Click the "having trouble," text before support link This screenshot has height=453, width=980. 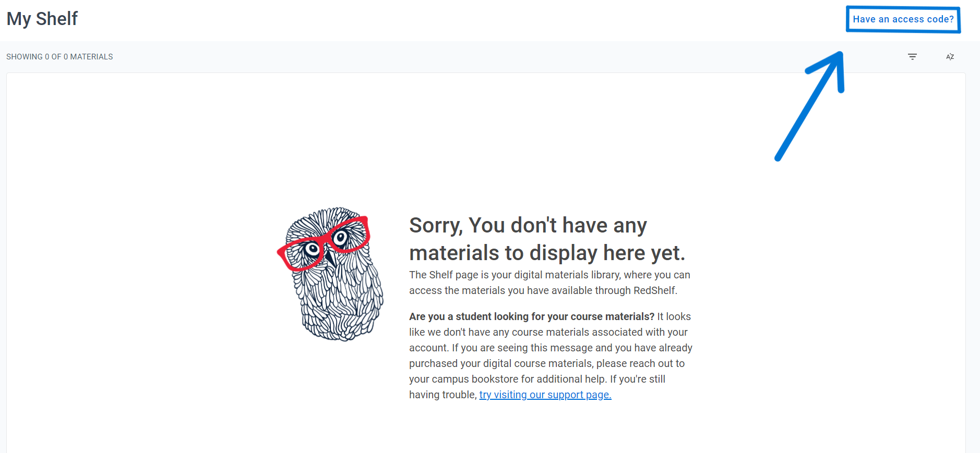(x=443, y=395)
